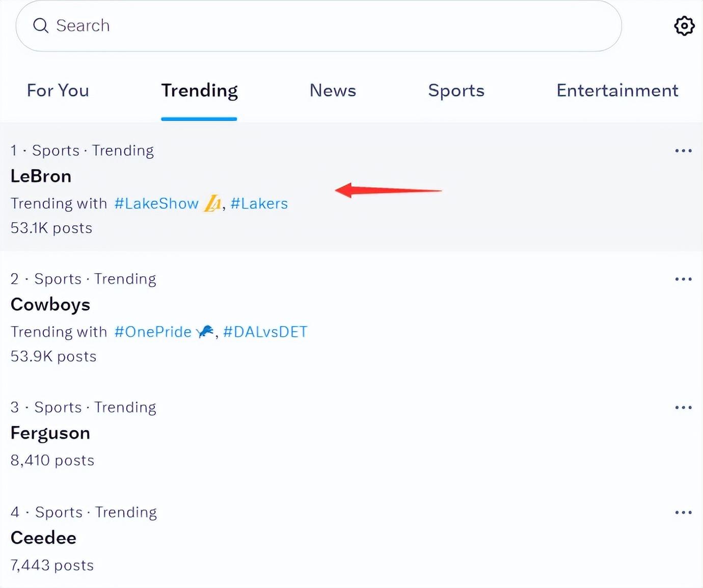Select the Trending tab
703x588 pixels.
199,91
